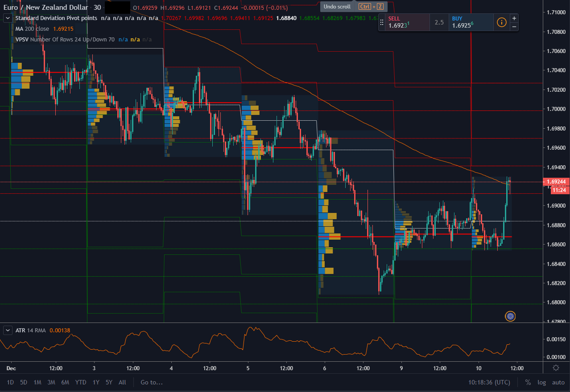
Task: Toggle percent scale mode
Action: point(528,382)
